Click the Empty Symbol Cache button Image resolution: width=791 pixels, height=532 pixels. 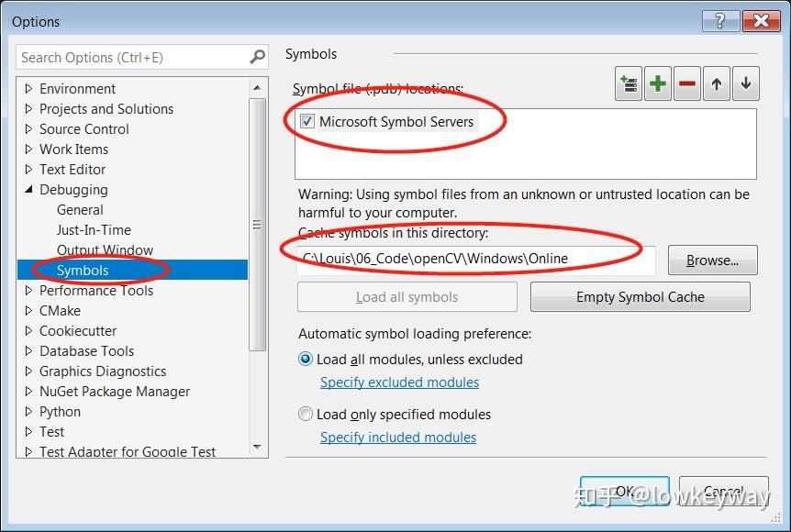(640, 297)
